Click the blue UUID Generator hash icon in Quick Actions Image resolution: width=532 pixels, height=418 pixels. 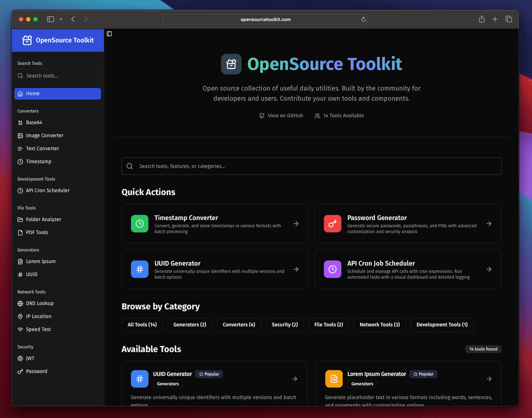[140, 269]
